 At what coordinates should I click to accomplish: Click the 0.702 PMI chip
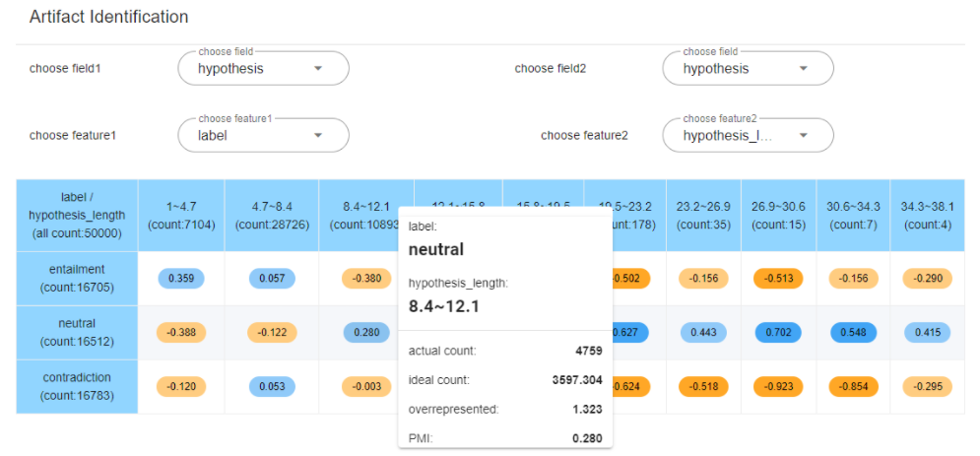pyautogui.click(x=778, y=333)
